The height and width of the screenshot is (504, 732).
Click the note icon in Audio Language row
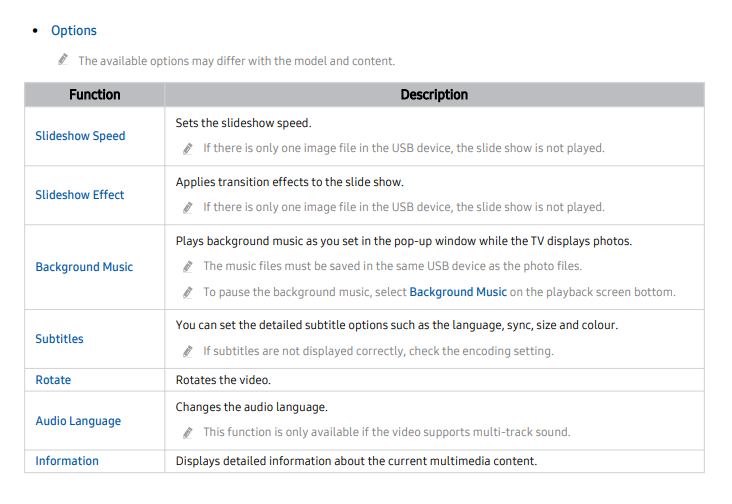pos(188,433)
